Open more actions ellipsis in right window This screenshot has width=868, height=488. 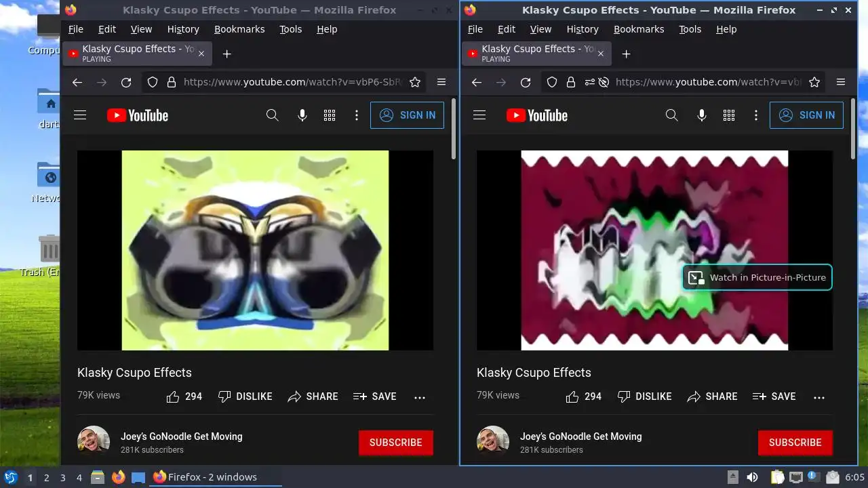click(819, 397)
